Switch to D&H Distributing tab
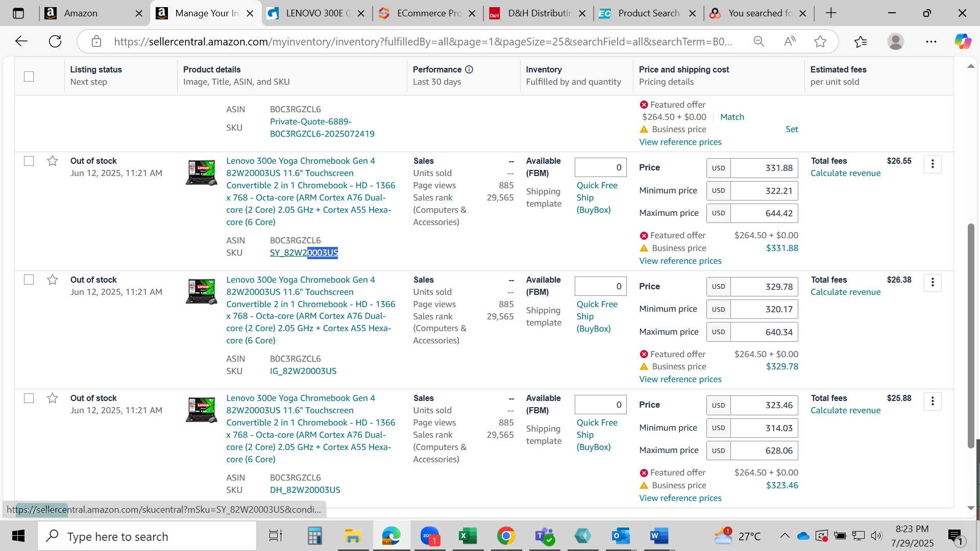 (x=540, y=13)
